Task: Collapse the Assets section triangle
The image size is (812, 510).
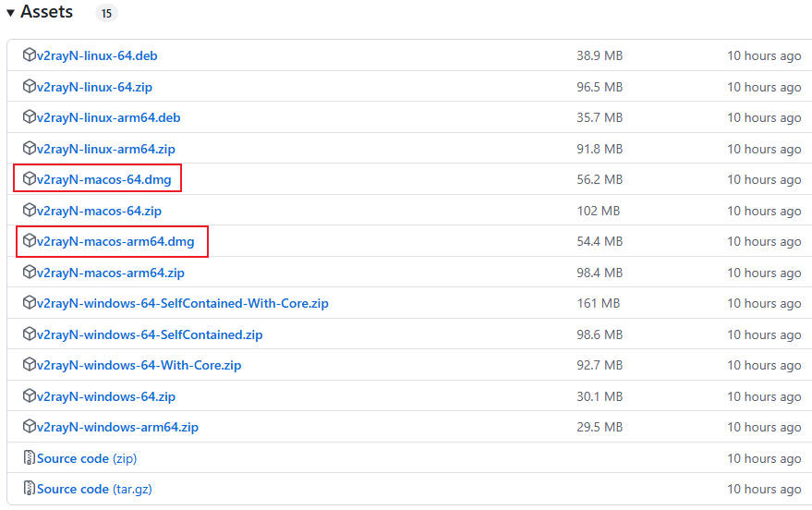Action: [x=10, y=13]
